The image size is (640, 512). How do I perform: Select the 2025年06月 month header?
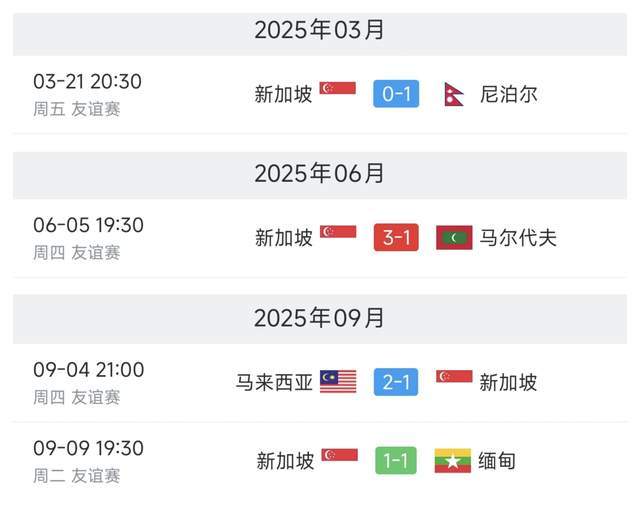[x=319, y=173]
